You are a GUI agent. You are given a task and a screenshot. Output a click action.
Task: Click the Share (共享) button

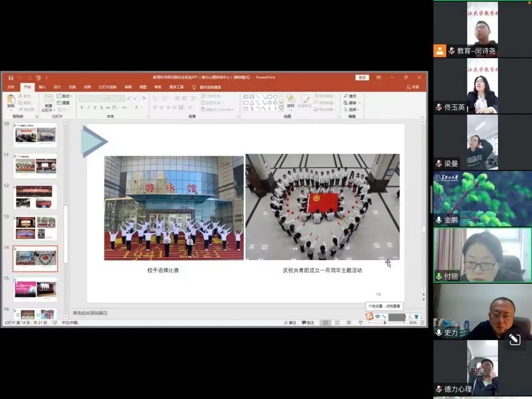click(413, 87)
